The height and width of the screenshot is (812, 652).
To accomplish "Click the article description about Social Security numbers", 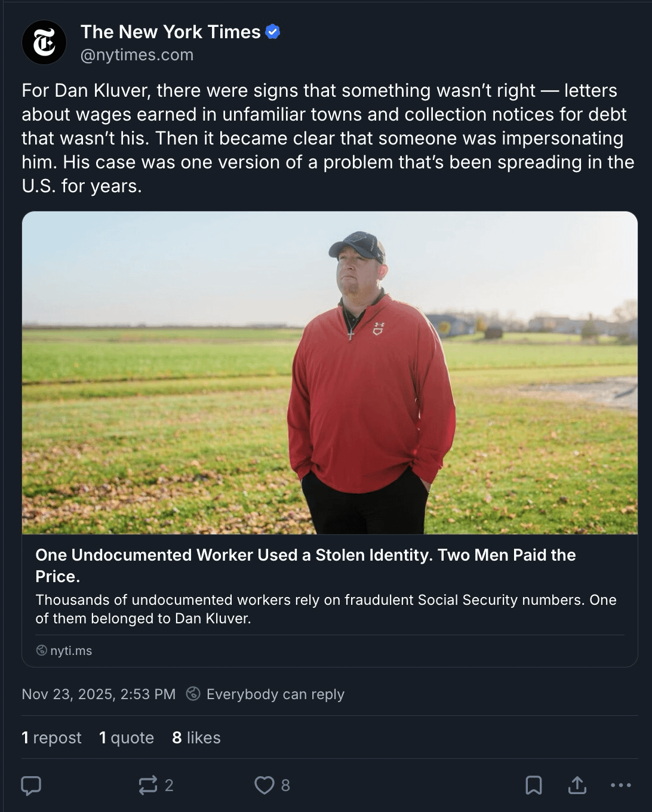I will coord(325,608).
